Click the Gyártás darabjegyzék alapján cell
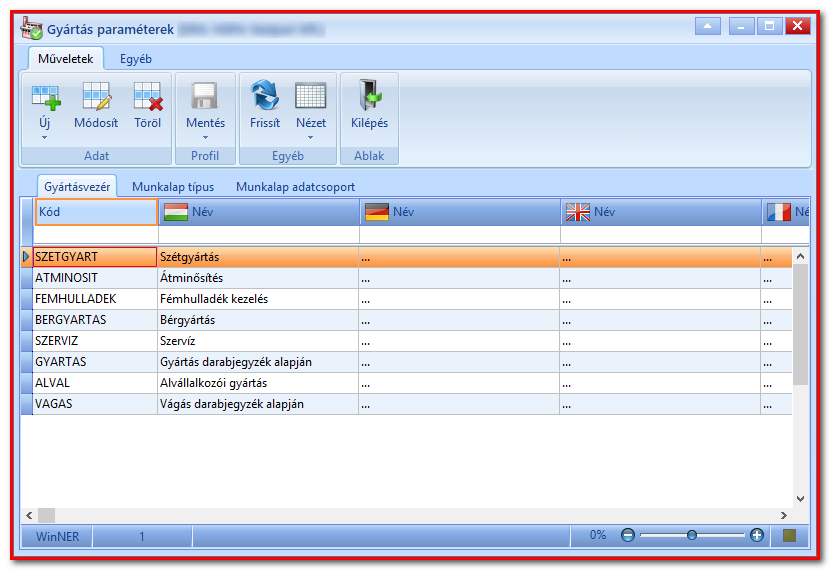This screenshot has height=571, width=831. point(258,362)
